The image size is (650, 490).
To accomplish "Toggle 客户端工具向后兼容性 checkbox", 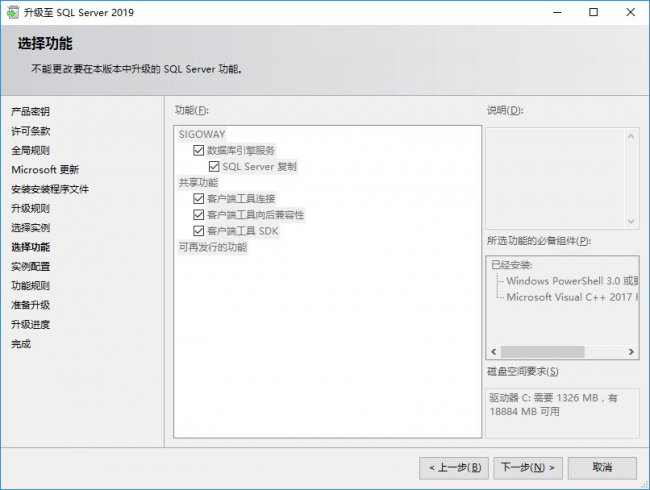I will (199, 215).
